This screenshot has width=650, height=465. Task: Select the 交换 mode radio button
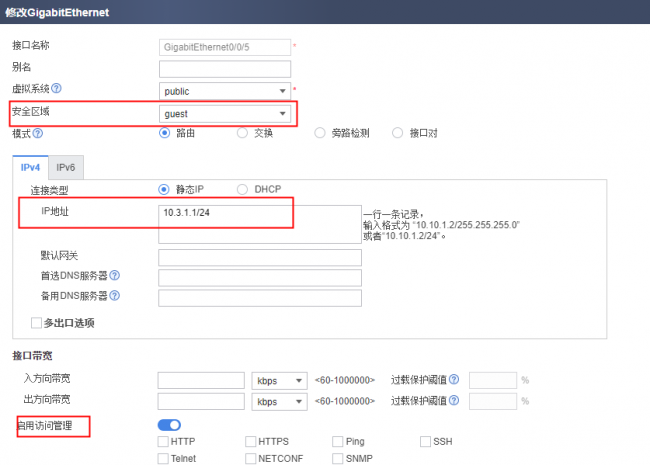point(242,133)
